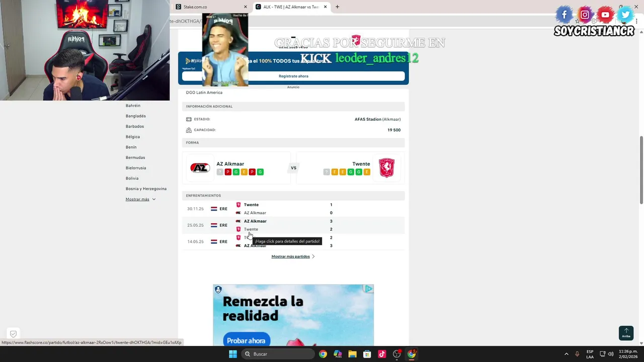
Task: Click the DGO Latin America text
Action: click(x=204, y=93)
